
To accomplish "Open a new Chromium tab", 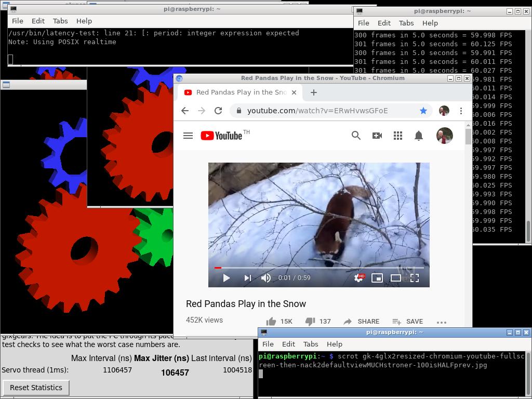I will (313, 92).
